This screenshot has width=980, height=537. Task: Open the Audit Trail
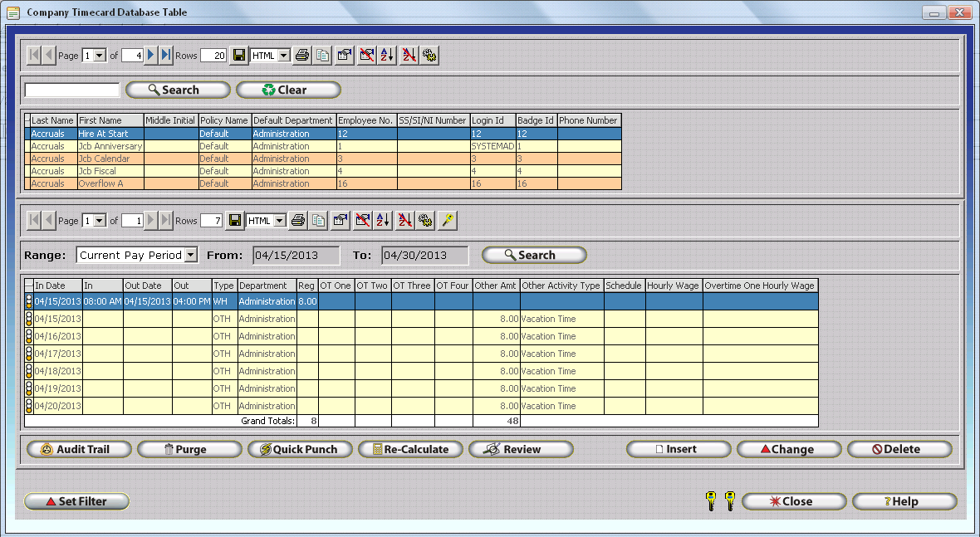pos(80,449)
